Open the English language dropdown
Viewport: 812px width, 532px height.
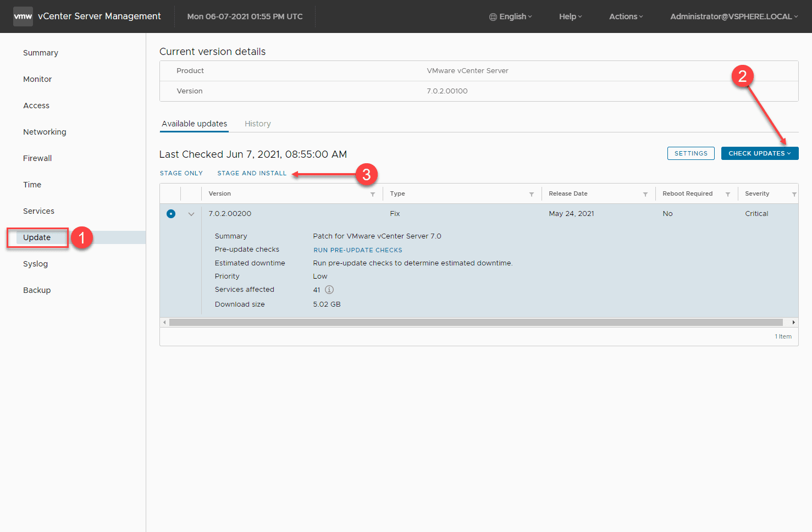(x=511, y=16)
